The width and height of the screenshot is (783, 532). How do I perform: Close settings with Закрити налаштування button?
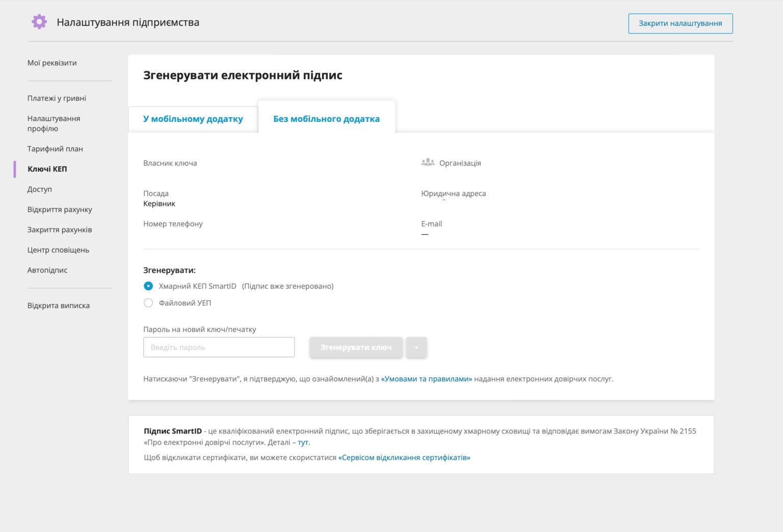[680, 23]
